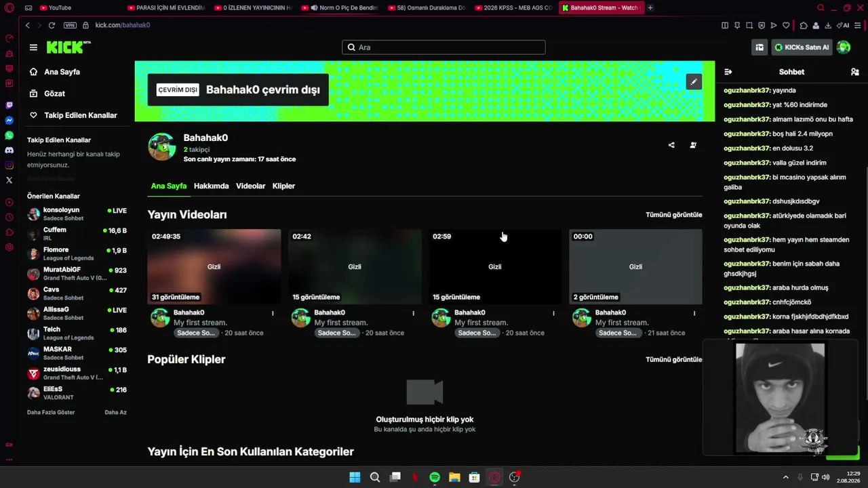Open the ad blocker shield icon
This screenshot has width=868, height=488.
point(762,26)
